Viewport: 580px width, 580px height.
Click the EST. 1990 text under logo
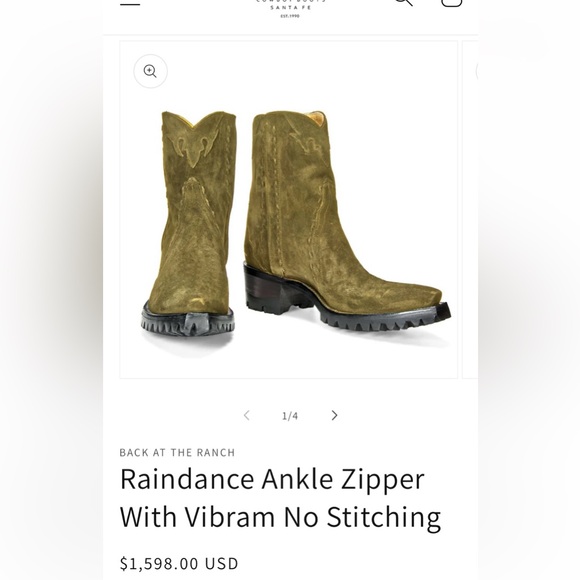click(x=290, y=16)
